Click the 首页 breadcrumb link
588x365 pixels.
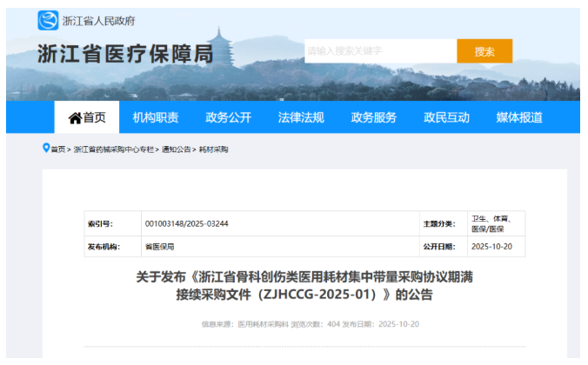[58, 149]
